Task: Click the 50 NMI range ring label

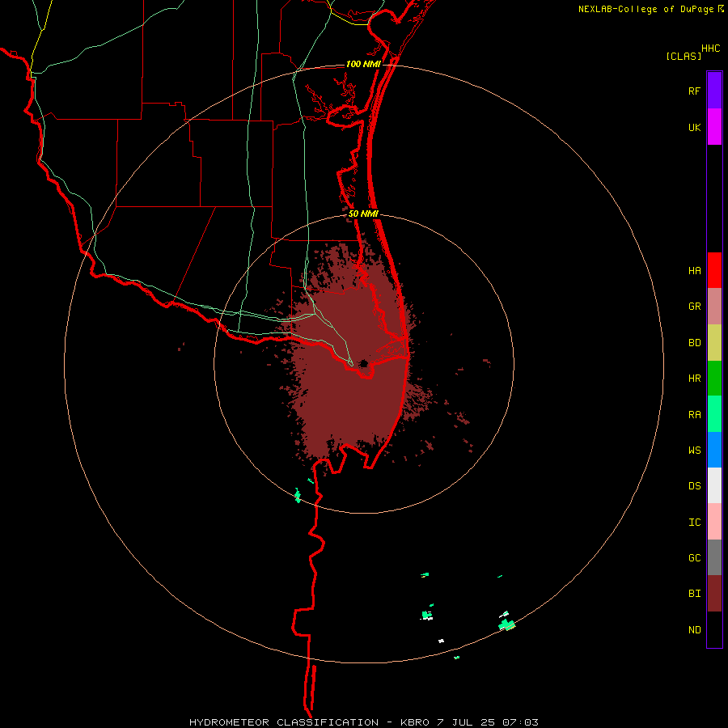Action: 363,214
